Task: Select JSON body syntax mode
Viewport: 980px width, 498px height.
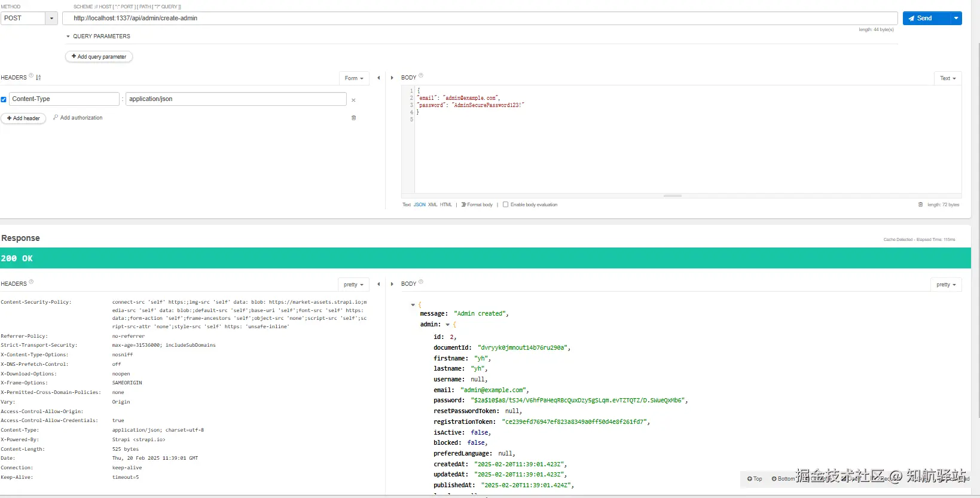Action: coord(420,204)
